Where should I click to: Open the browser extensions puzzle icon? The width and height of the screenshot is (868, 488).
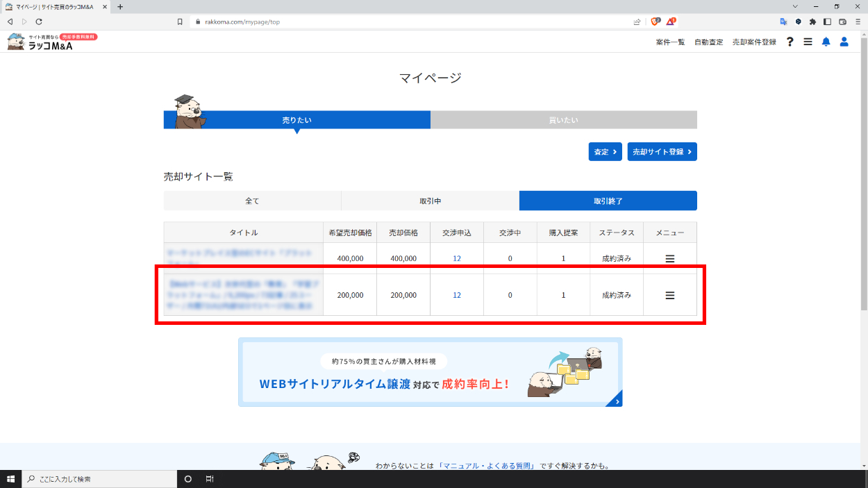click(x=812, y=22)
